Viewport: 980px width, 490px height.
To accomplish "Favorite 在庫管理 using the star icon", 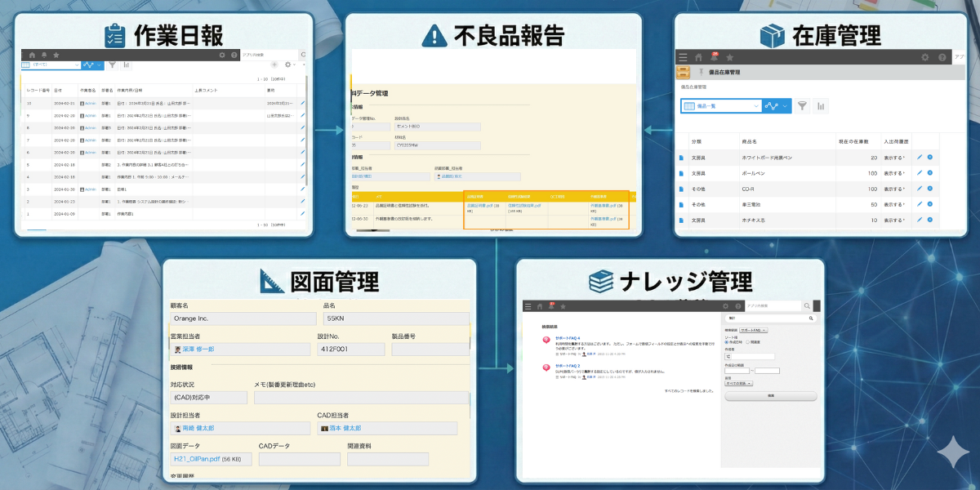I will tap(730, 57).
